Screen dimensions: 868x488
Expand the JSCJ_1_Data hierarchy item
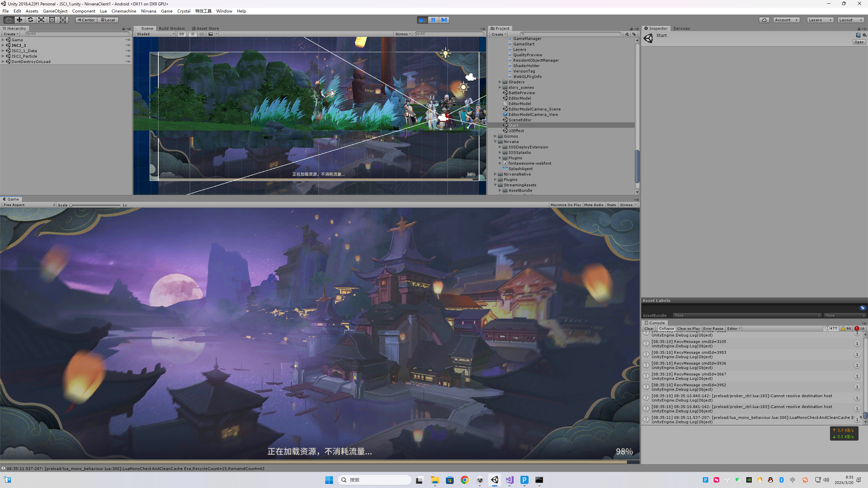pyautogui.click(x=3, y=51)
